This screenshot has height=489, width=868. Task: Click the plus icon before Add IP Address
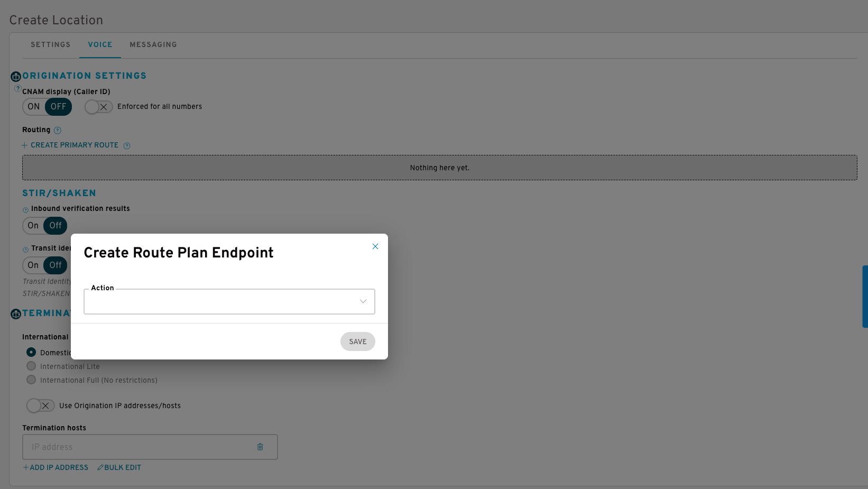(26, 467)
